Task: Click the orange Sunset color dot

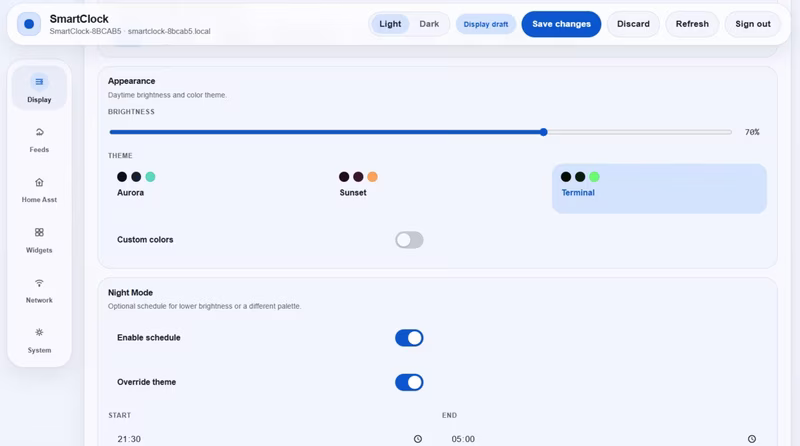Action: (372, 177)
